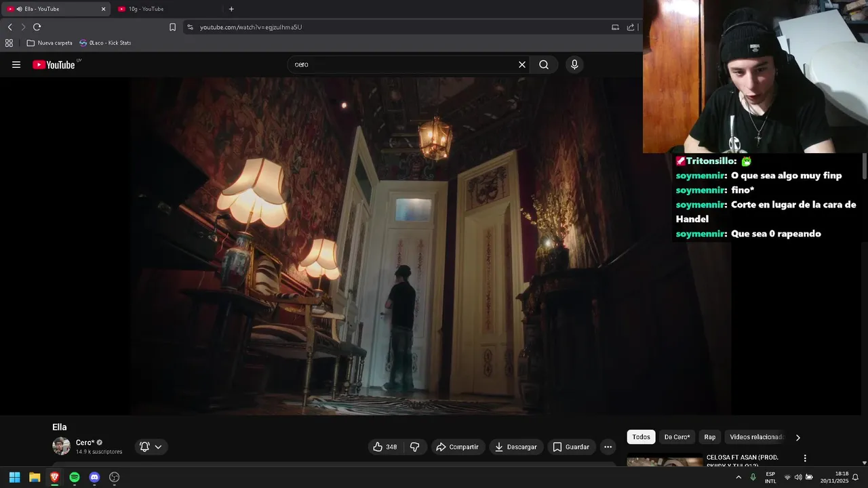Focus the YouTube search field containing 'cero'

[x=403, y=65]
